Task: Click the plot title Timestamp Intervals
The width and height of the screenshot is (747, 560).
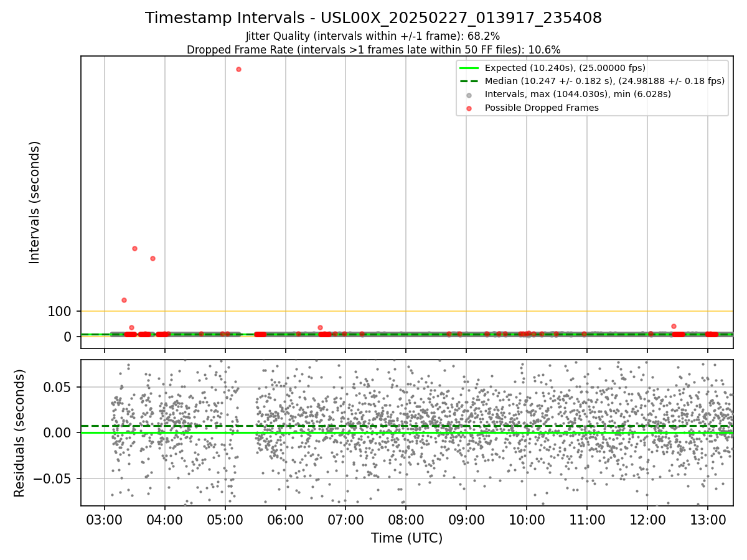Action: (x=374, y=18)
